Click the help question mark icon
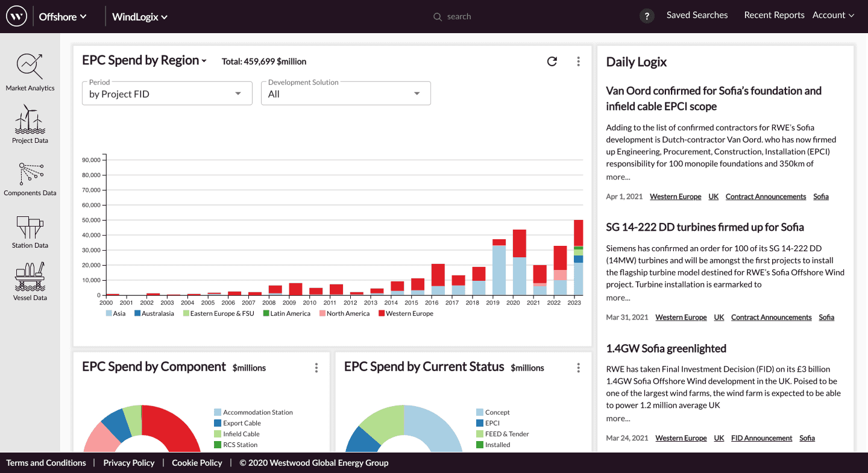This screenshot has height=473, width=868. (647, 16)
